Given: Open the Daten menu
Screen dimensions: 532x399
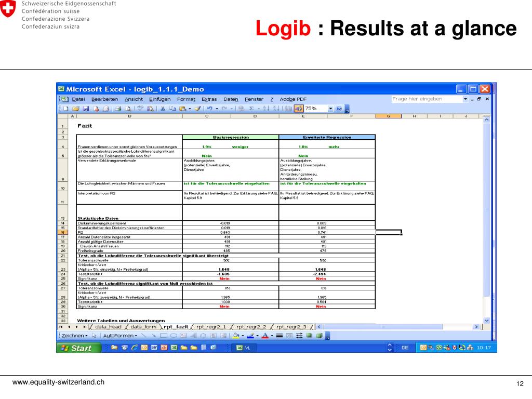Looking at the screenshot, I should (x=231, y=99).
